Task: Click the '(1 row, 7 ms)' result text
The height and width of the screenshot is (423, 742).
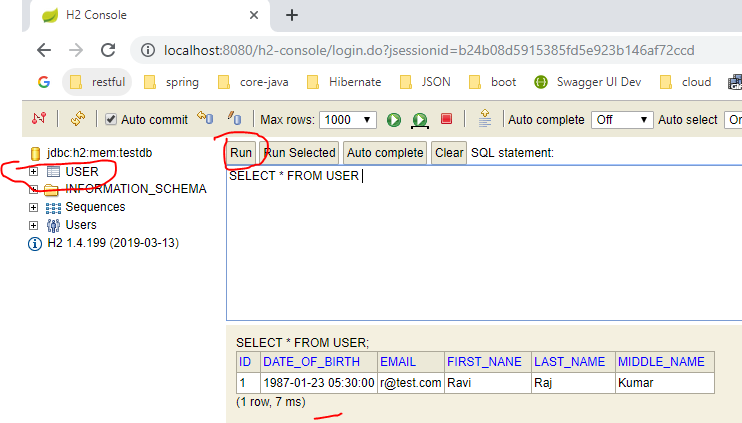Action: pos(271,402)
